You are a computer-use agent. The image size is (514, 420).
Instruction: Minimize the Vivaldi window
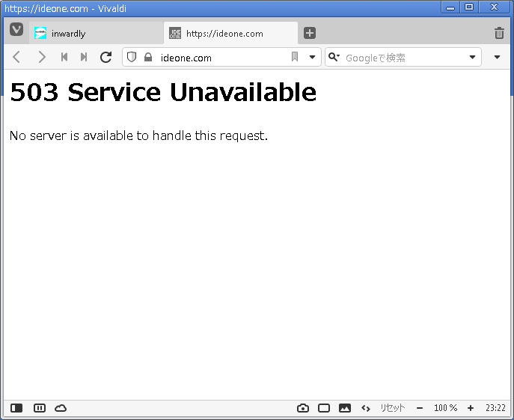450,7
